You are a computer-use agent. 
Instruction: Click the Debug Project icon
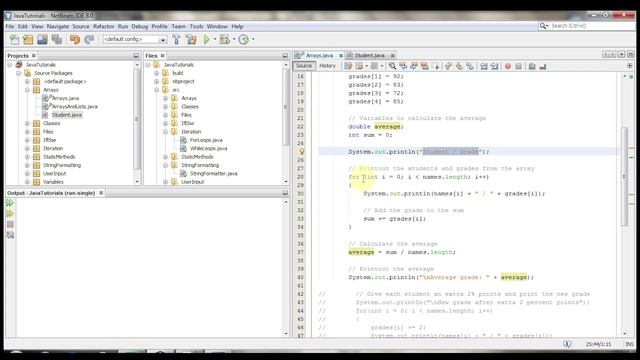[224, 40]
